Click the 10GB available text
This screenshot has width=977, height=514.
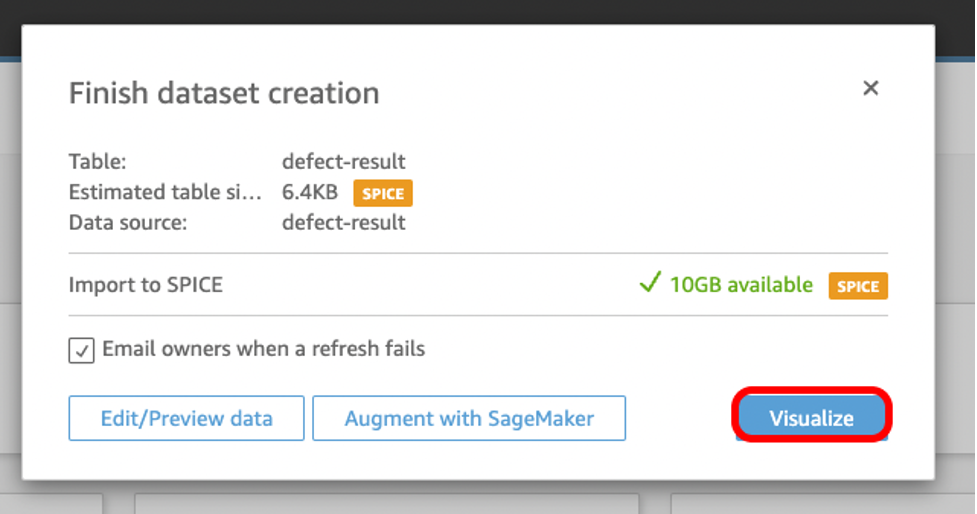click(x=741, y=285)
